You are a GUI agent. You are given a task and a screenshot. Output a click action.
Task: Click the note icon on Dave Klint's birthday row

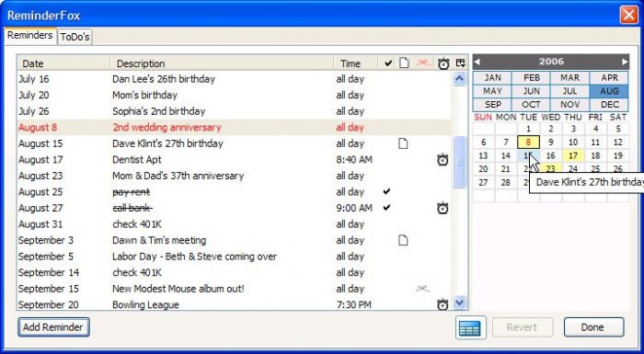click(403, 143)
